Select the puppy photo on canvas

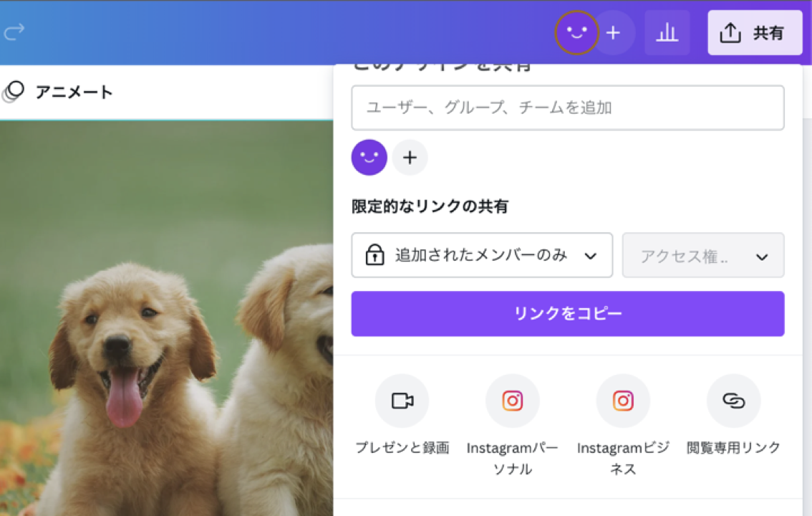point(166,318)
